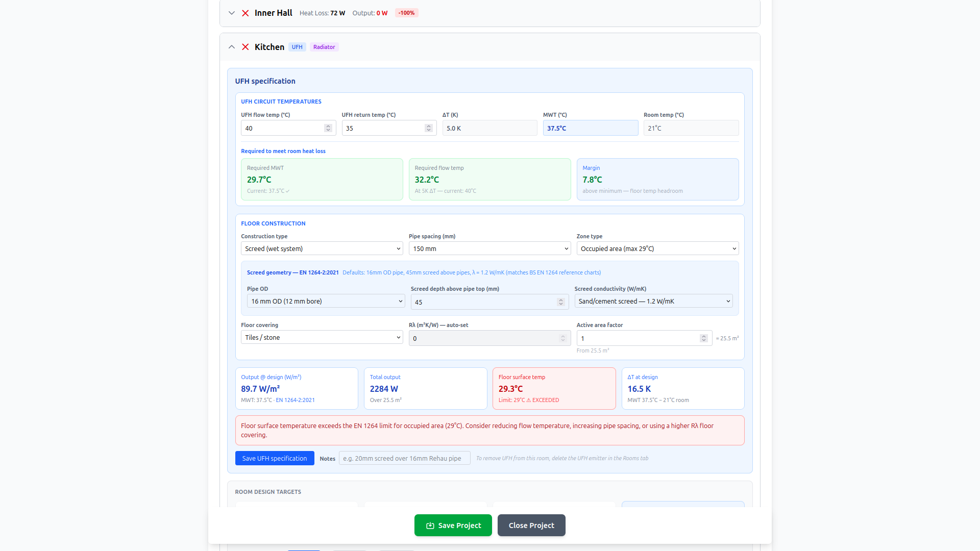Collapse the Kitchen room section

(x=232, y=47)
